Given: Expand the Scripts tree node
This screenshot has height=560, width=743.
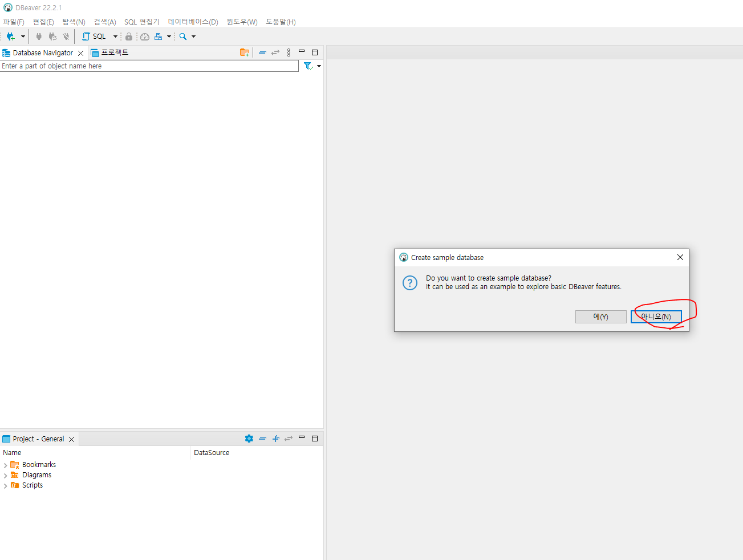Looking at the screenshot, I should pyautogui.click(x=5, y=486).
